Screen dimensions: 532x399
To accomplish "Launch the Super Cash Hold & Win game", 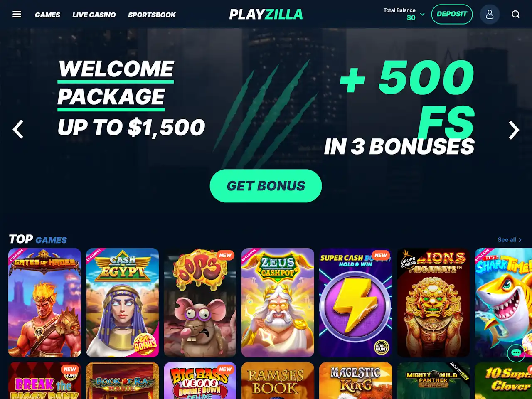I will click(355, 303).
